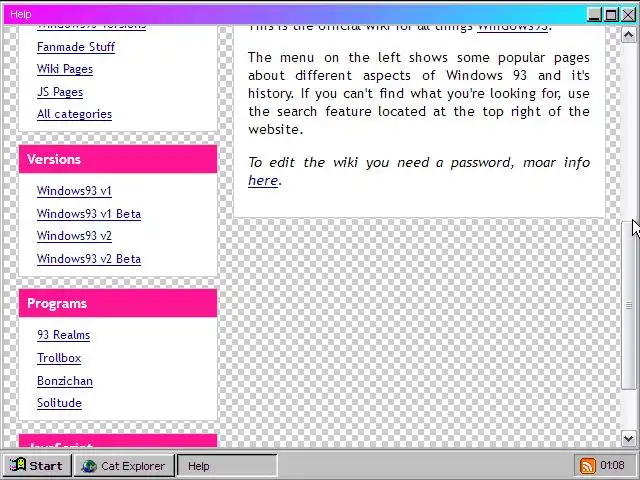Open the Solitude program link

pos(59,403)
